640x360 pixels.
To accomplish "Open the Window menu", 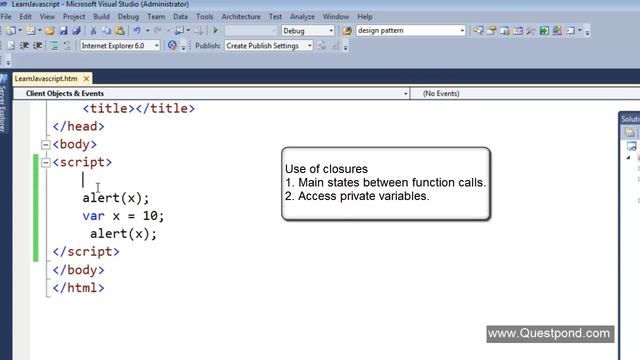I will click(336, 17).
